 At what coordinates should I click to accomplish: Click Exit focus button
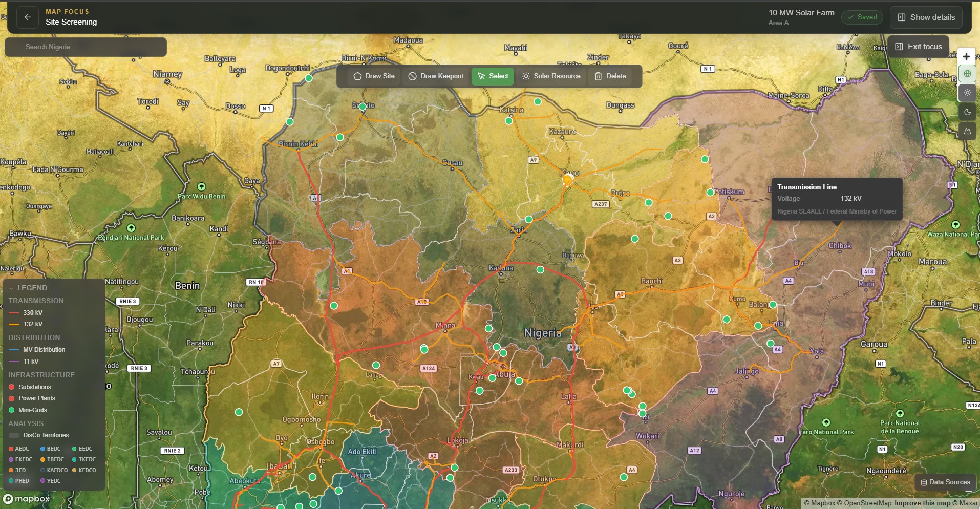(x=919, y=47)
